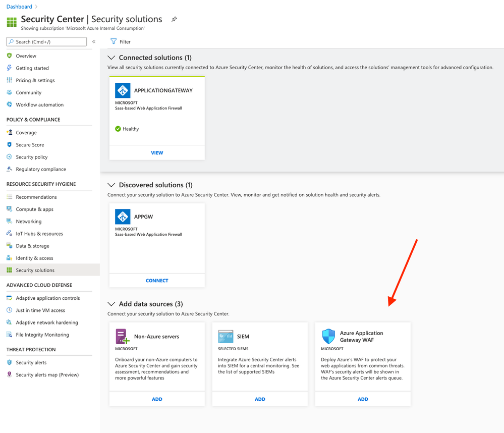This screenshot has height=433, width=504.
Task: Click the Regulatory compliance gavel icon
Action: pyautogui.click(x=9, y=169)
